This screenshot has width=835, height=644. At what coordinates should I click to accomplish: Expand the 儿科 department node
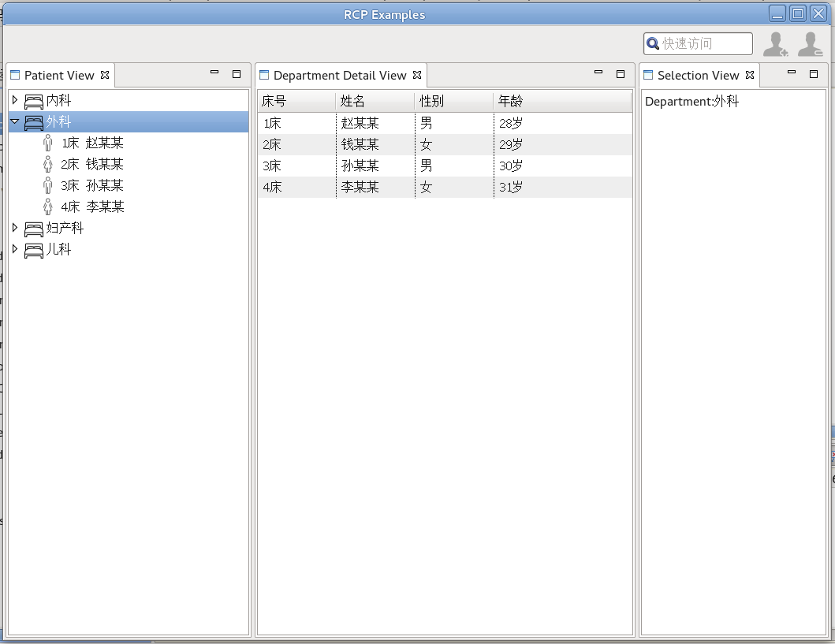15,248
